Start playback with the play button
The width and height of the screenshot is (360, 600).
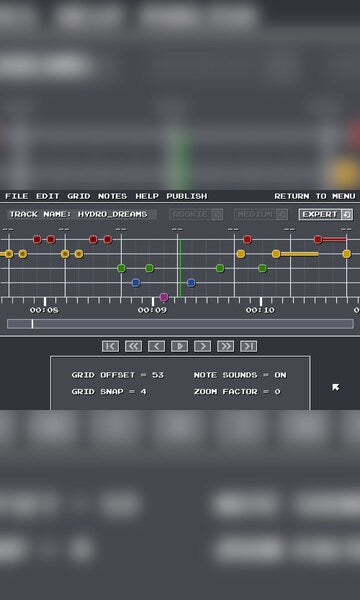pos(179,346)
